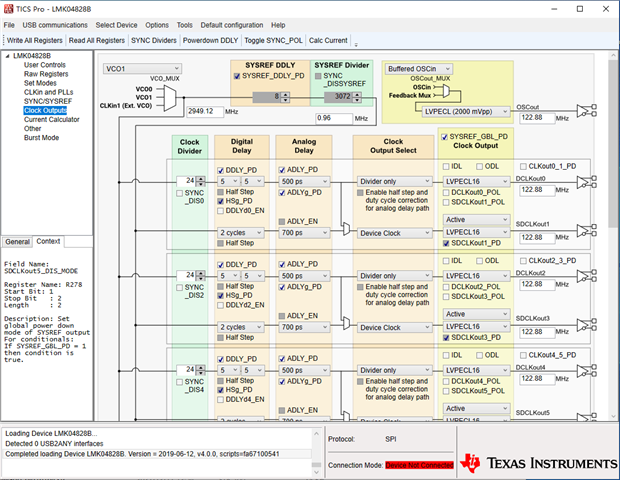The width and height of the screenshot is (620, 480).
Task: Open the USB communications menu
Action: [55, 25]
